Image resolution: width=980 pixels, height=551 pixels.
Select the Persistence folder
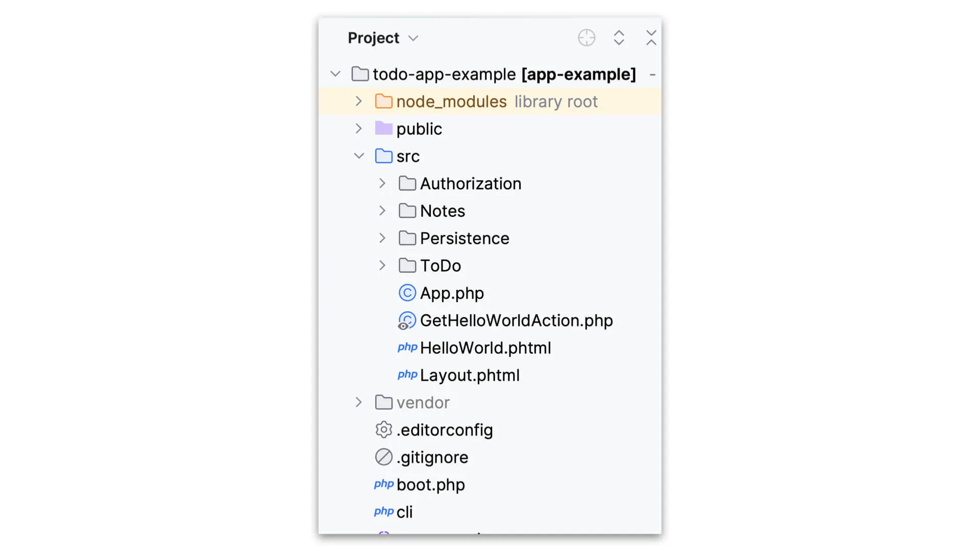464,238
